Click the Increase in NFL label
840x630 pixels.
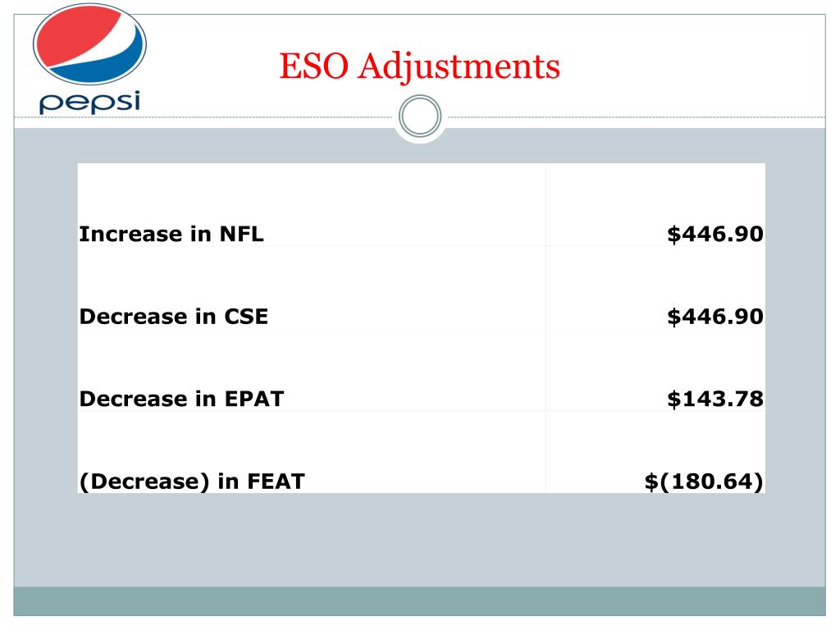coord(171,234)
